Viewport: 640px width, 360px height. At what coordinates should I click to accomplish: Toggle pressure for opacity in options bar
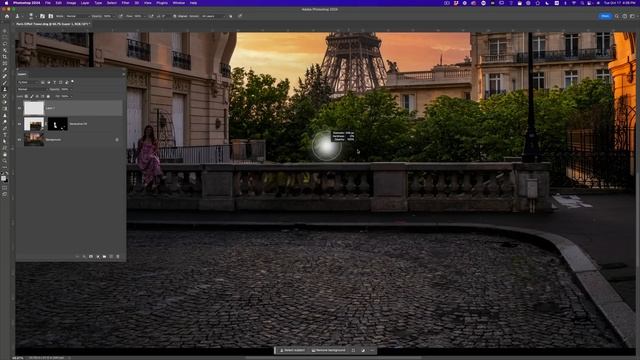121,16
